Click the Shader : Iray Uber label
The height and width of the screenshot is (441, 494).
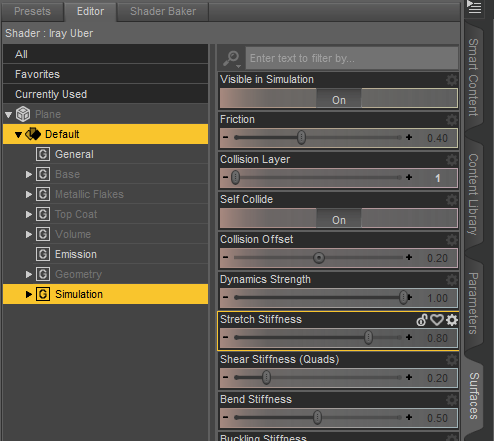[49, 33]
